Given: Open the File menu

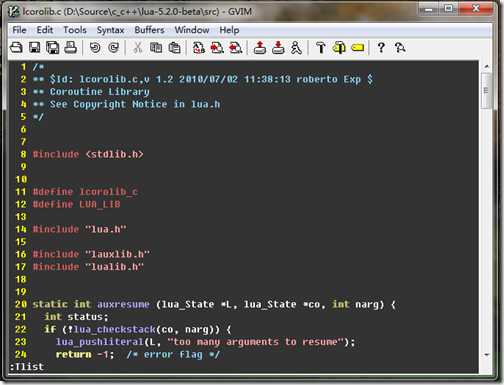Looking at the screenshot, I should 19,30.
